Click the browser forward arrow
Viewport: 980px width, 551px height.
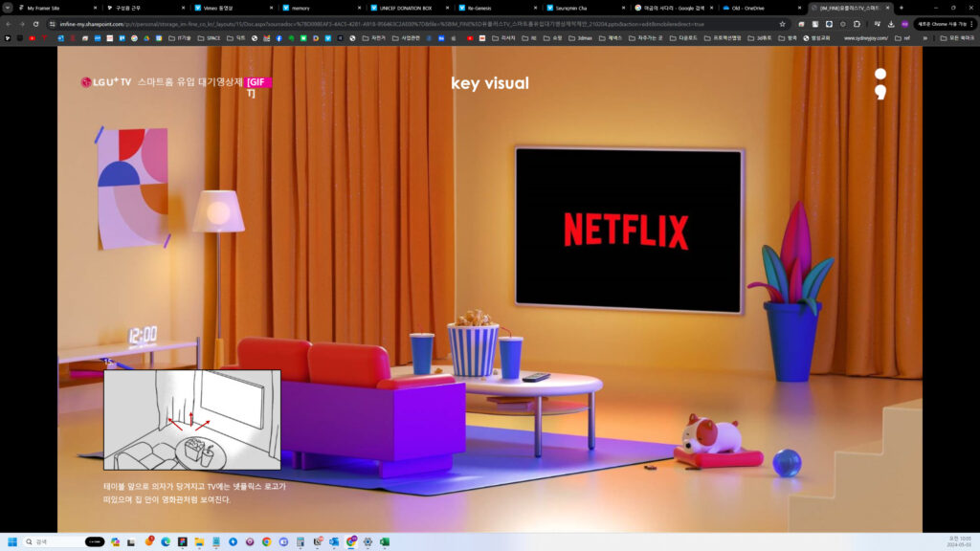(22, 24)
